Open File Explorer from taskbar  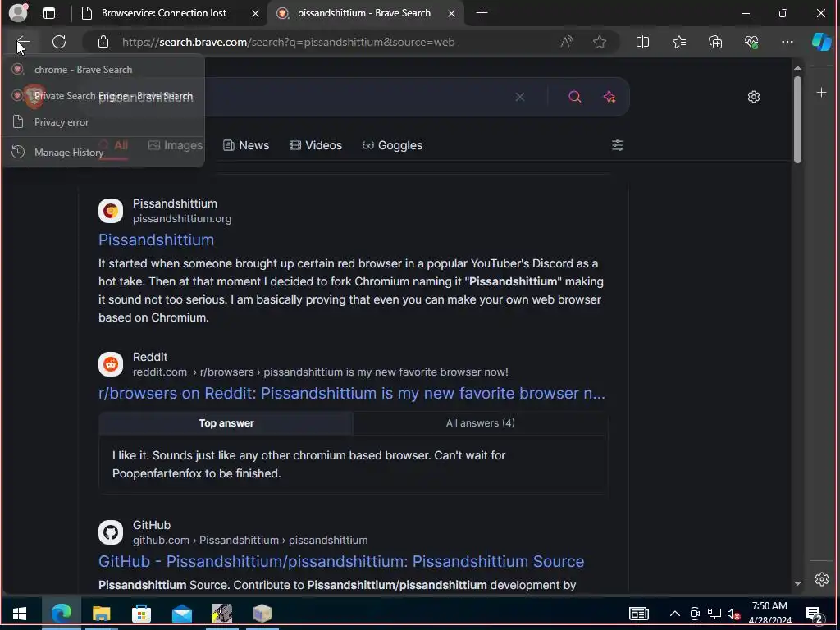point(101,614)
